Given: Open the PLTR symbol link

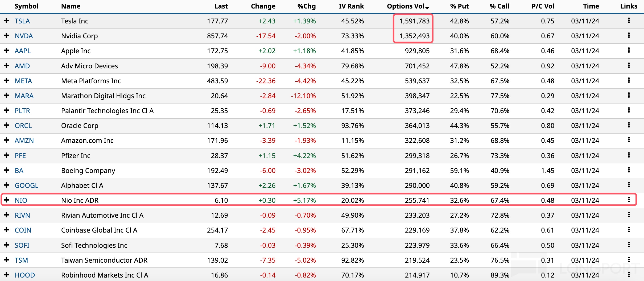Looking at the screenshot, I should [22, 111].
